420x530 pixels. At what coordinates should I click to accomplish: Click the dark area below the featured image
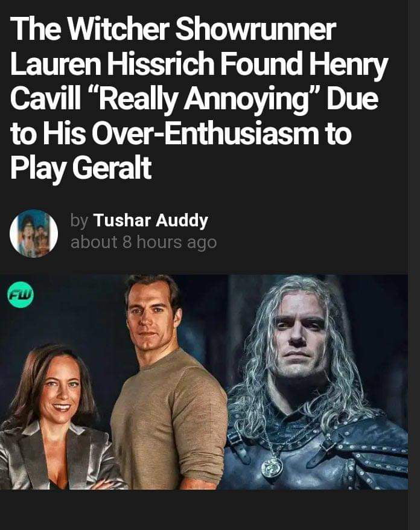(204, 509)
